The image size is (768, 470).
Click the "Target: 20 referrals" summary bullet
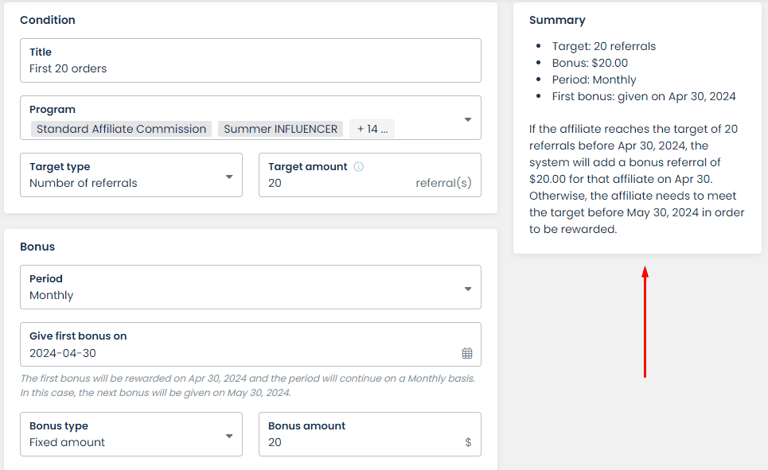pyautogui.click(x=603, y=46)
